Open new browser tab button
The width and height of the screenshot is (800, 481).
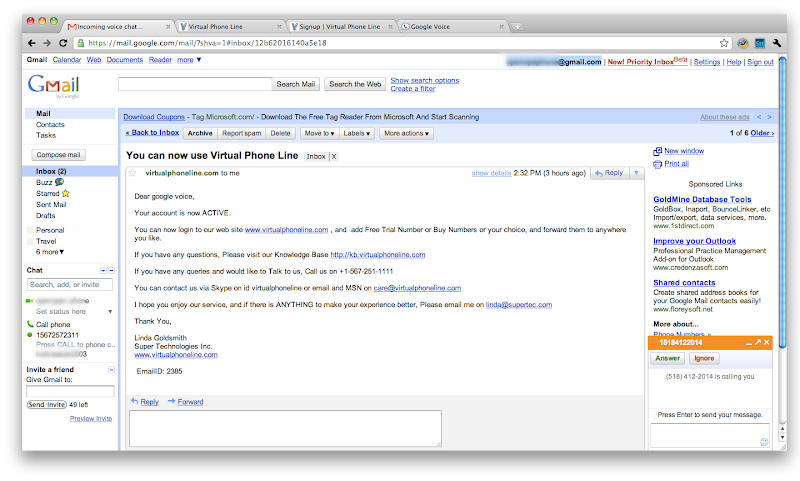(x=517, y=27)
